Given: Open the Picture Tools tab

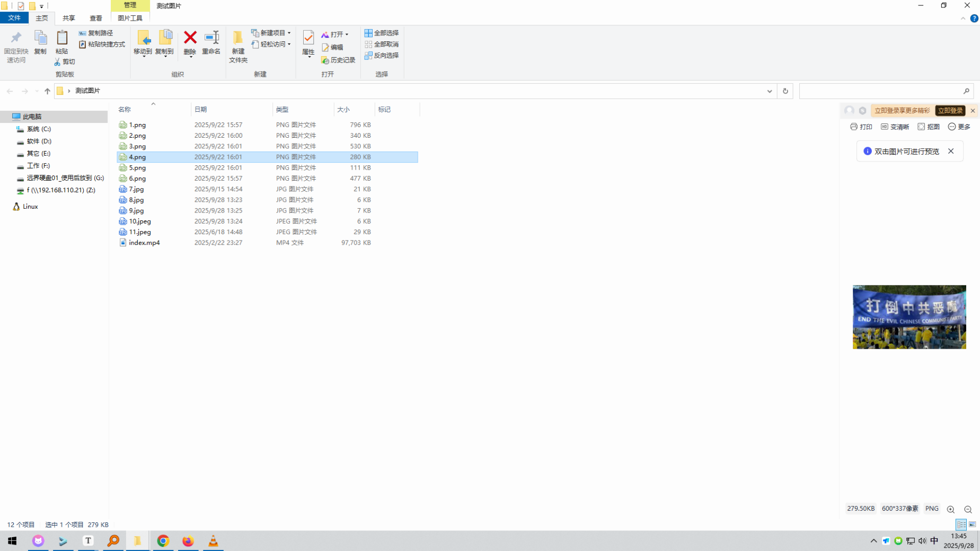Looking at the screenshot, I should pyautogui.click(x=130, y=18).
